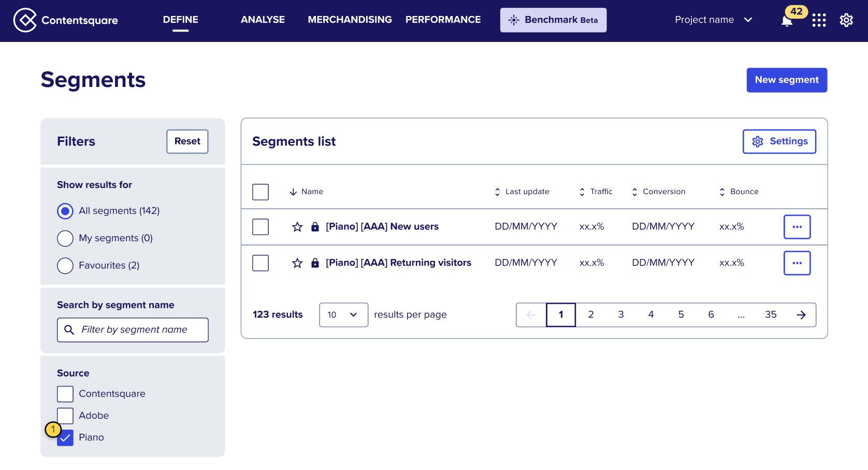Viewport: 868px width, 470px height.
Task: Select All segments radio option
Action: tap(65, 211)
